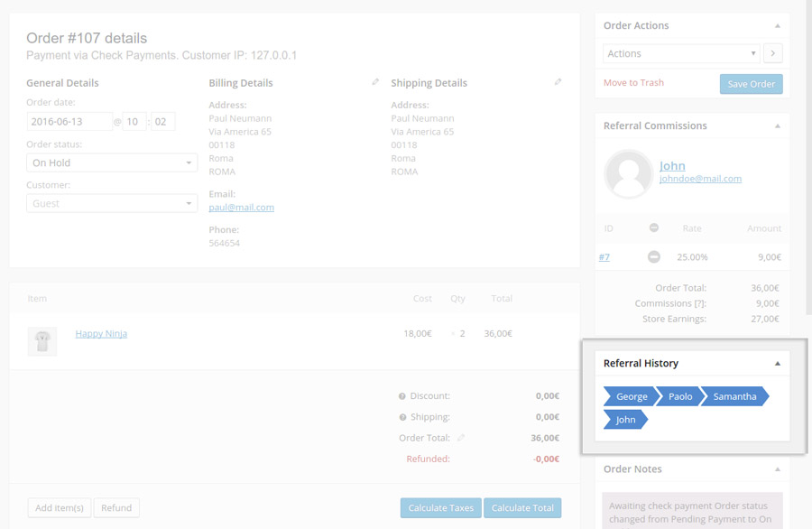Open the Customer Guest dropdown
The width and height of the screenshot is (812, 529).
pyautogui.click(x=112, y=204)
